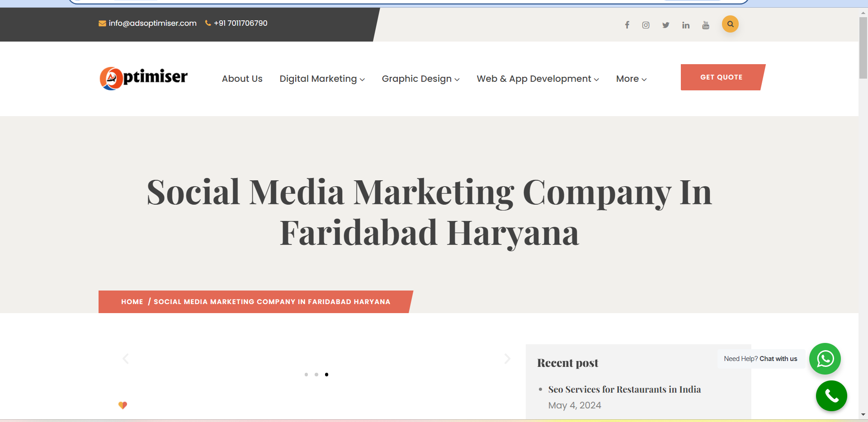Click the phone icon beside +91 number
Viewport: 868px width, 422px height.
coord(208,23)
